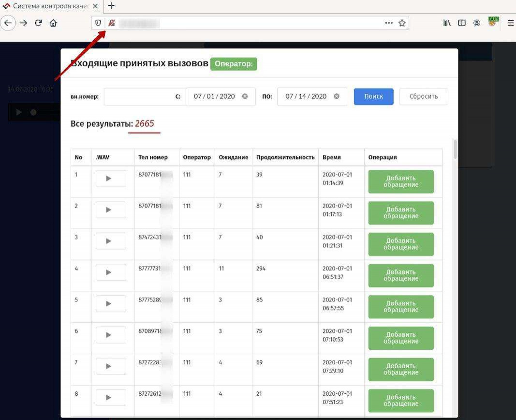Show the sidebars icon in toolbar

462,23
